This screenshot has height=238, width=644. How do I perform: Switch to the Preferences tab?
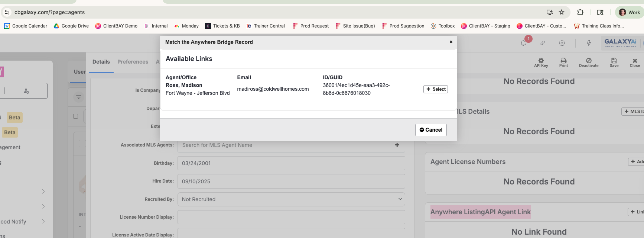133,62
